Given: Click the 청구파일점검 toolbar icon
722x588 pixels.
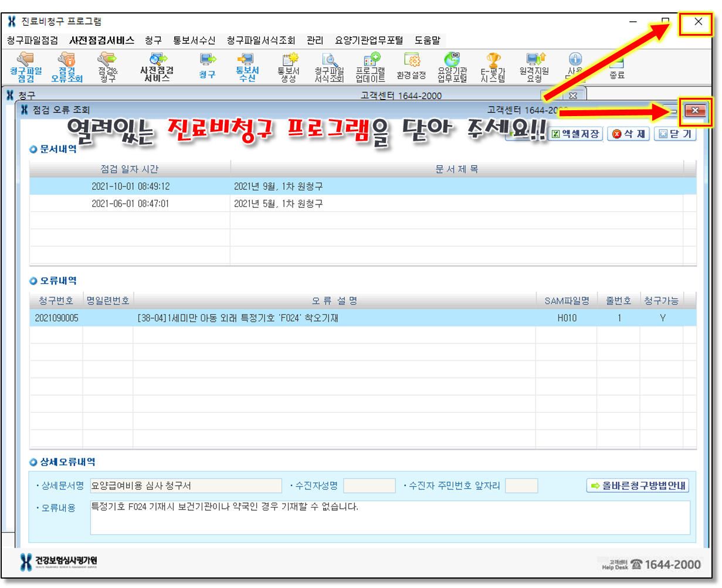Looking at the screenshot, I should click(x=26, y=67).
